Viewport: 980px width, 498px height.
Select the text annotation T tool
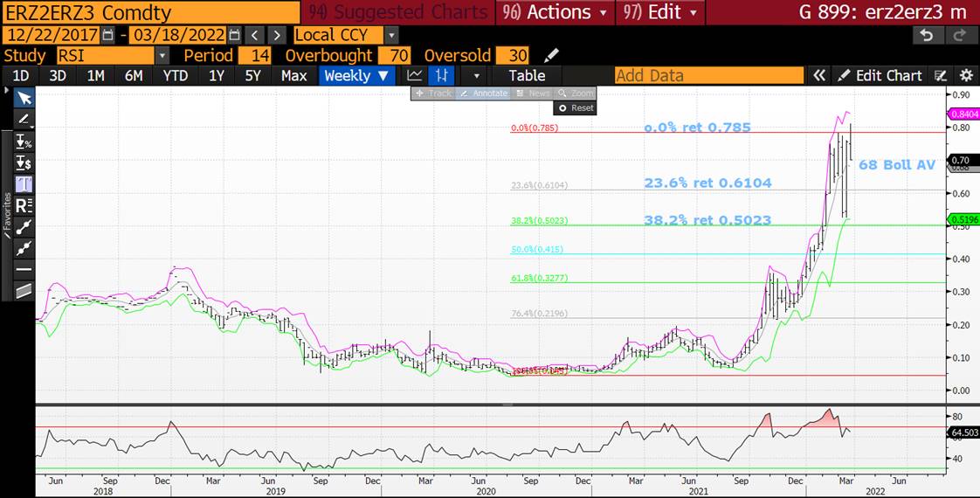[x=24, y=184]
